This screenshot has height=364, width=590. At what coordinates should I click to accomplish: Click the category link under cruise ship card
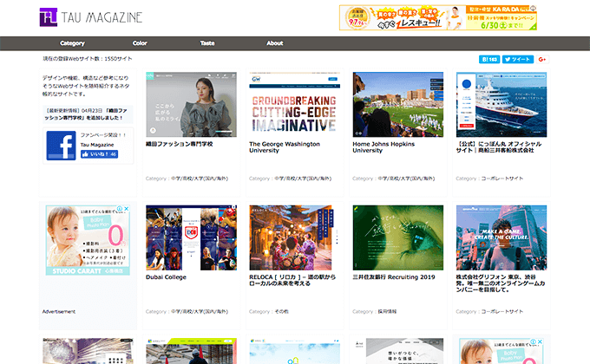tap(502, 179)
